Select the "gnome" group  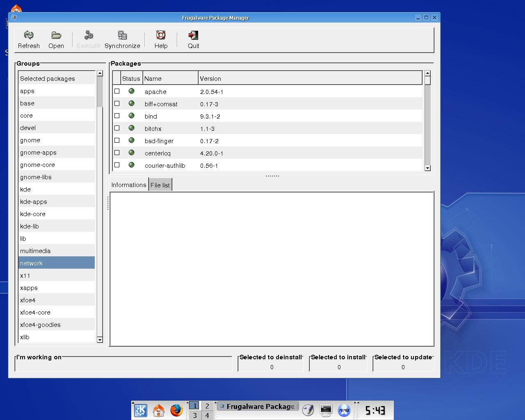[x=57, y=140]
